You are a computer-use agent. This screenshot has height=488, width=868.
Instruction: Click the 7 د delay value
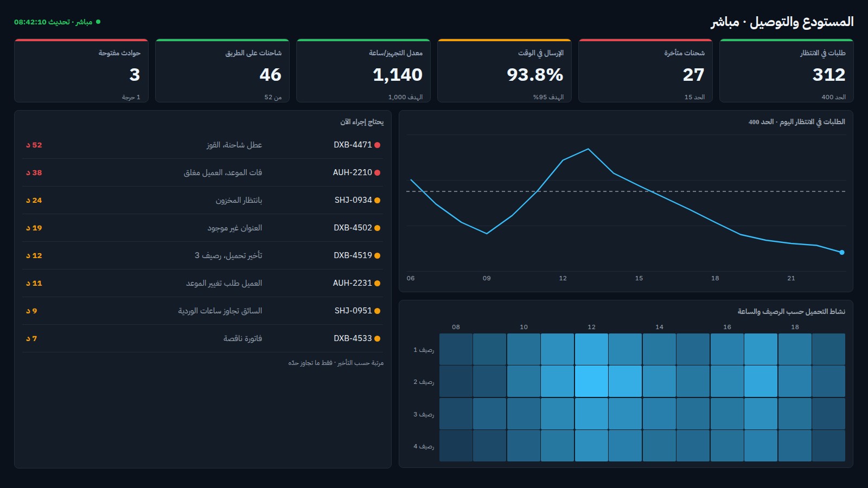coord(31,338)
